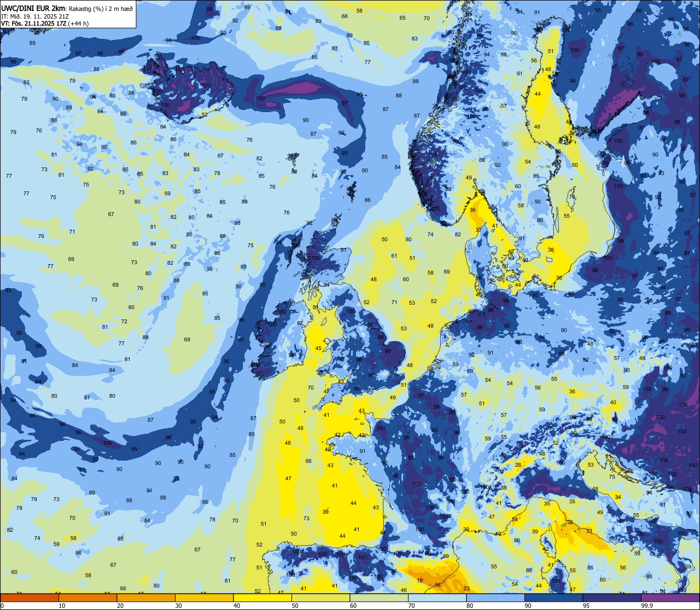
Task: Click the 80–90% medium blue legend swatch
Action: [x=495, y=597]
